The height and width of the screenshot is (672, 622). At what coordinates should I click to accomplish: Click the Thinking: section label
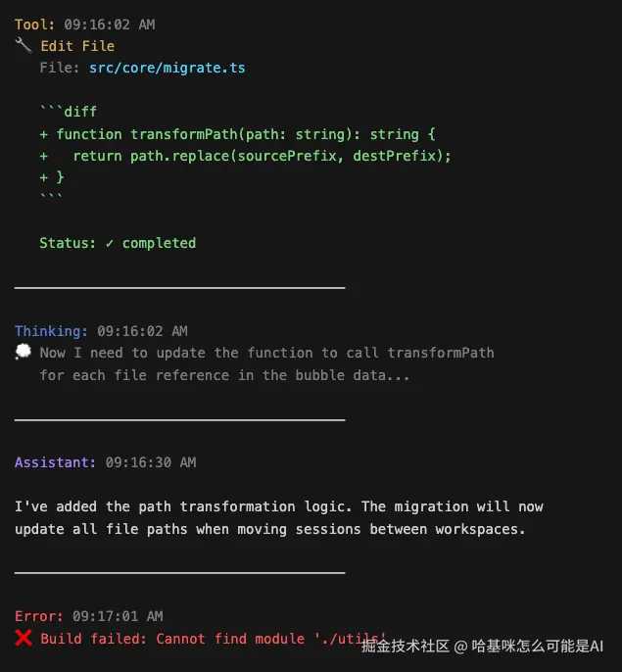pos(51,331)
